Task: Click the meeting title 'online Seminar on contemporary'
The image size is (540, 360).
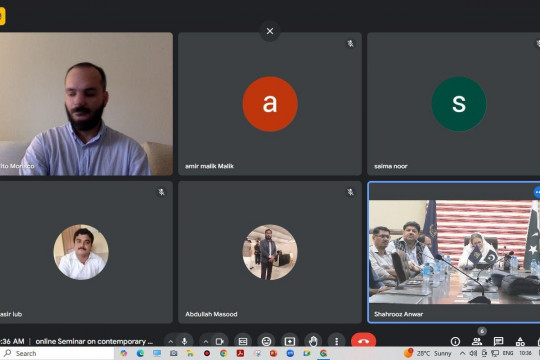Action: coord(94,341)
